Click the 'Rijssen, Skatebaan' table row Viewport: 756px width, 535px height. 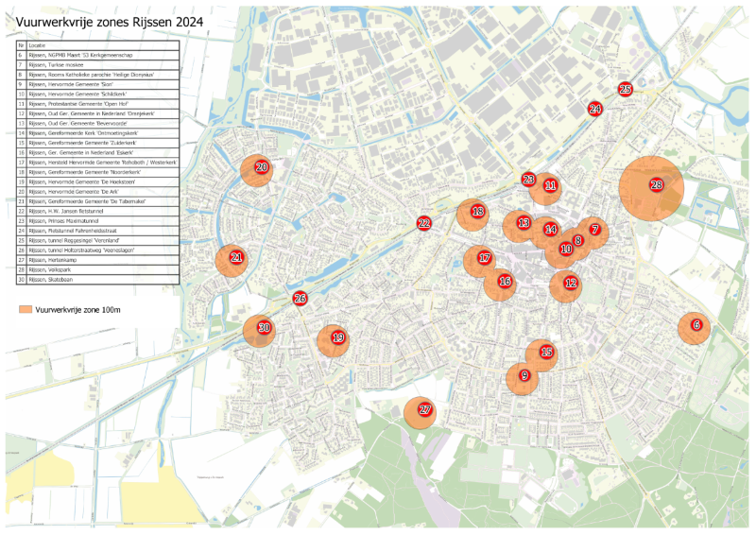[x=54, y=280]
